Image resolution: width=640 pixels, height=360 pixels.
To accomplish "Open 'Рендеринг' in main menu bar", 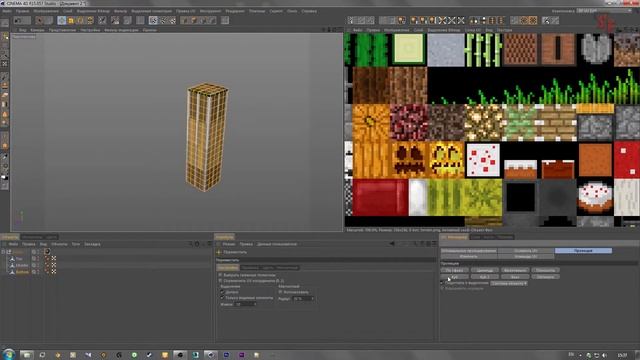I will click(235, 11).
